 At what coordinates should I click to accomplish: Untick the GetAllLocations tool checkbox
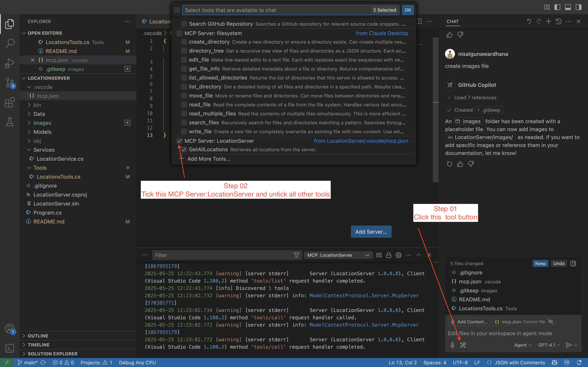coord(184,149)
